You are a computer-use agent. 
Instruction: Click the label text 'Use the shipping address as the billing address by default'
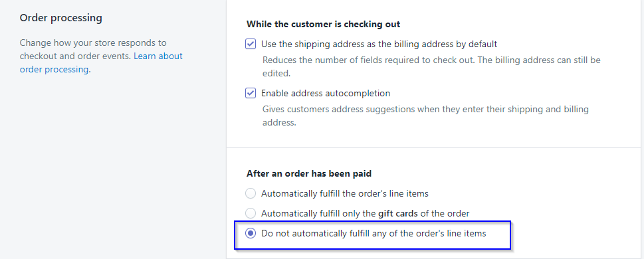pyautogui.click(x=379, y=44)
